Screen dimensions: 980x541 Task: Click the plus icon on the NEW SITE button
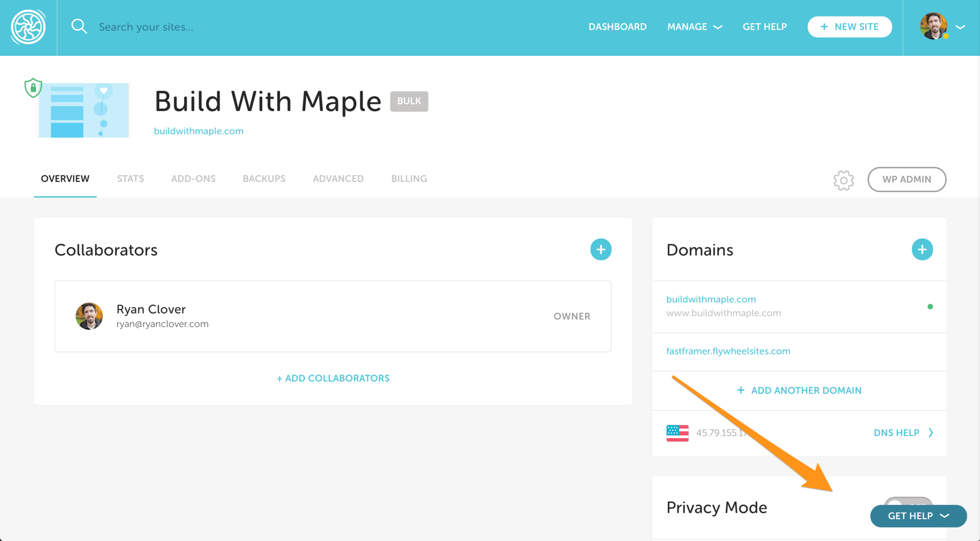pyautogui.click(x=823, y=26)
